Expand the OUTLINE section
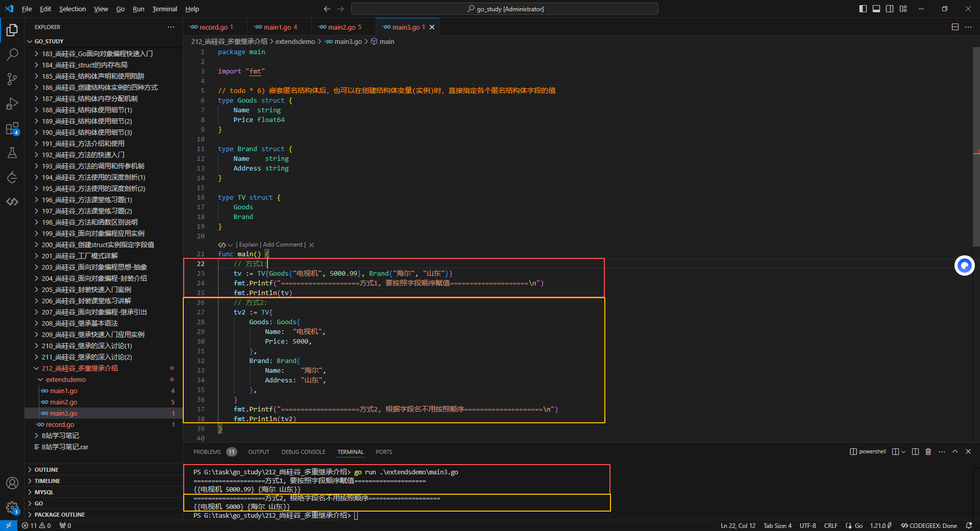The height and width of the screenshot is (531, 980). (103, 470)
